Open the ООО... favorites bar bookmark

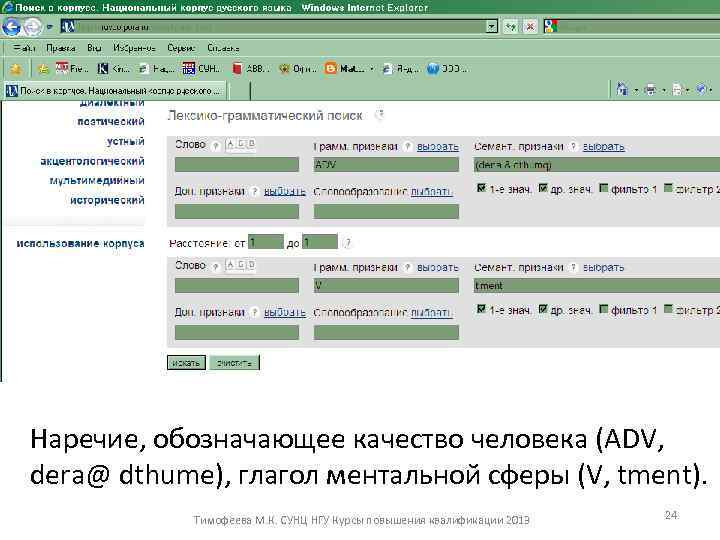(447, 69)
